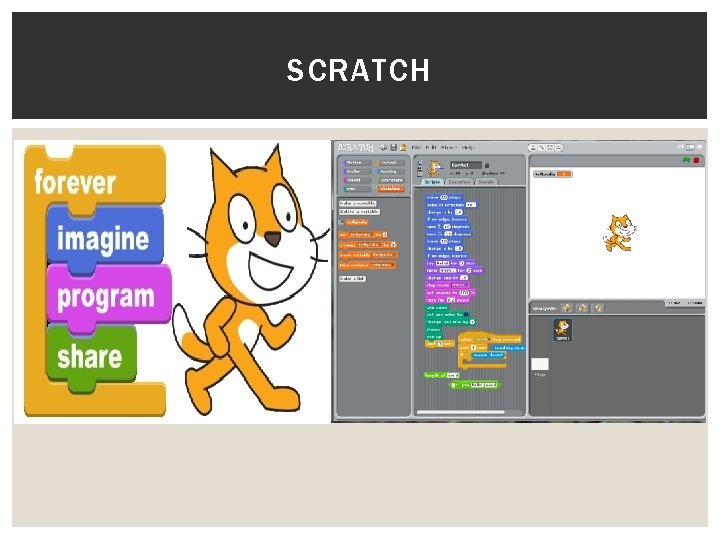Select the Stage thumbnail in sprite list

540,365
